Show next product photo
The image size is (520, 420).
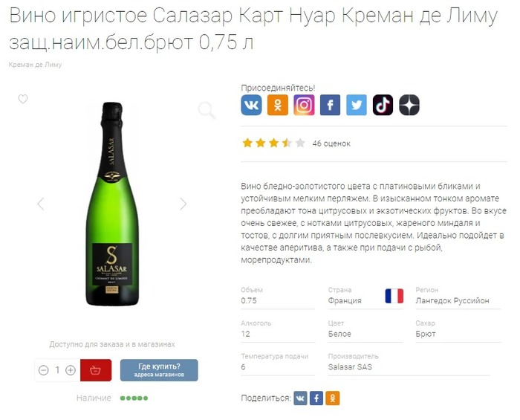pos(183,204)
